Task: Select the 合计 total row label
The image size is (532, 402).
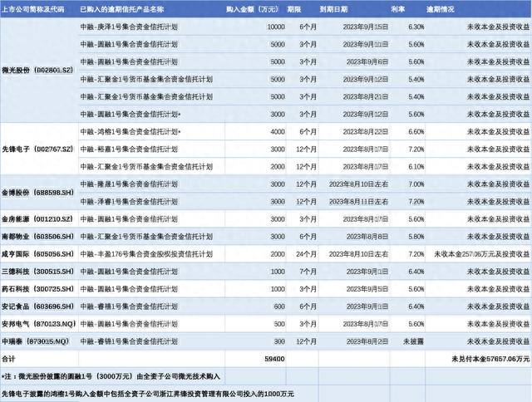Action: point(8,359)
